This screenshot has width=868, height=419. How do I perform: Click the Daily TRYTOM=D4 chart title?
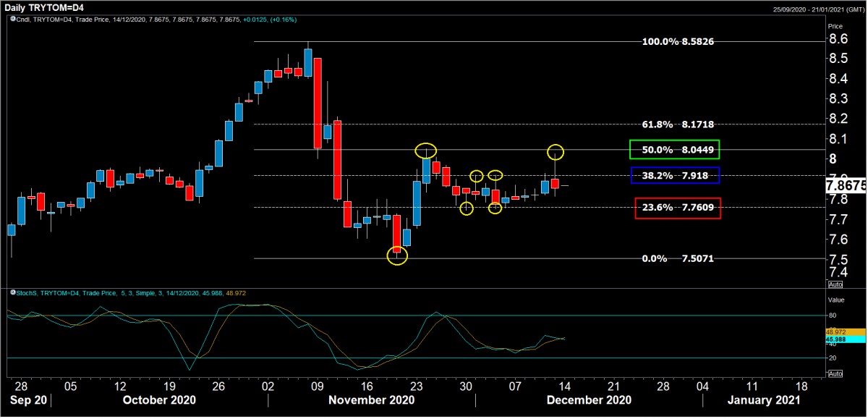(x=43, y=7)
